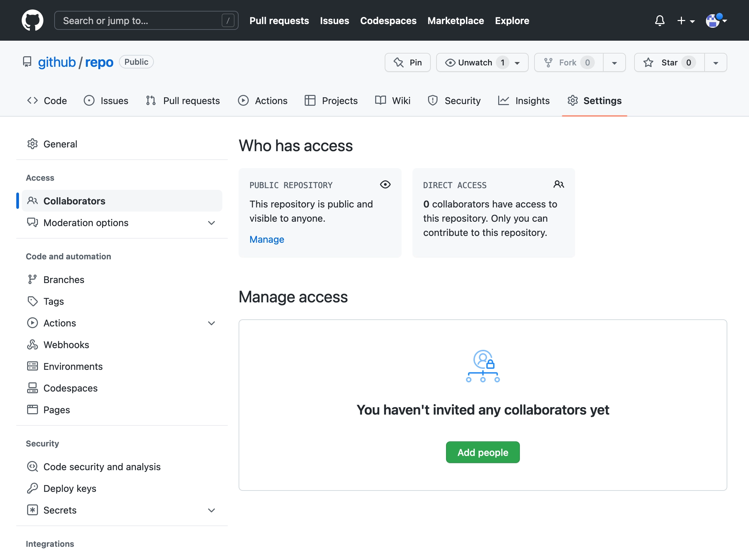The image size is (749, 560).
Task: Open Explore in top navbar
Action: (512, 21)
